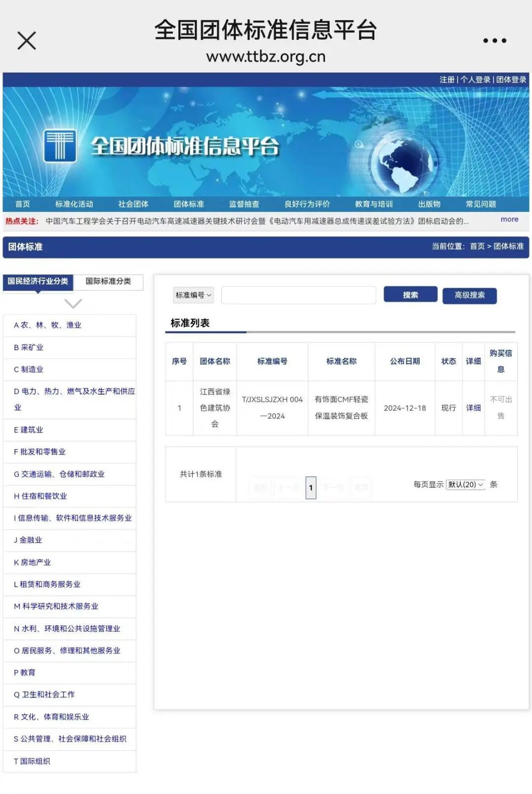Select category J 金融业
This screenshot has width=532, height=794.
69,540
